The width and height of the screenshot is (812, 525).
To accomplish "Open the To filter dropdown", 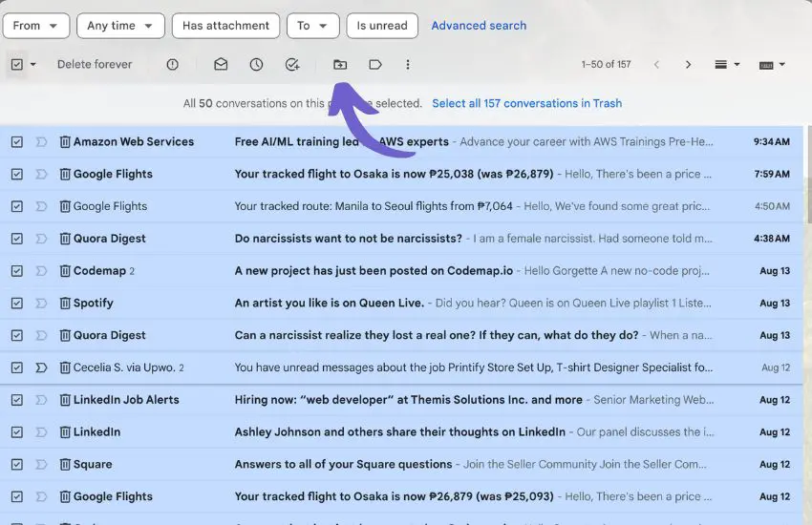I will pyautogui.click(x=312, y=26).
